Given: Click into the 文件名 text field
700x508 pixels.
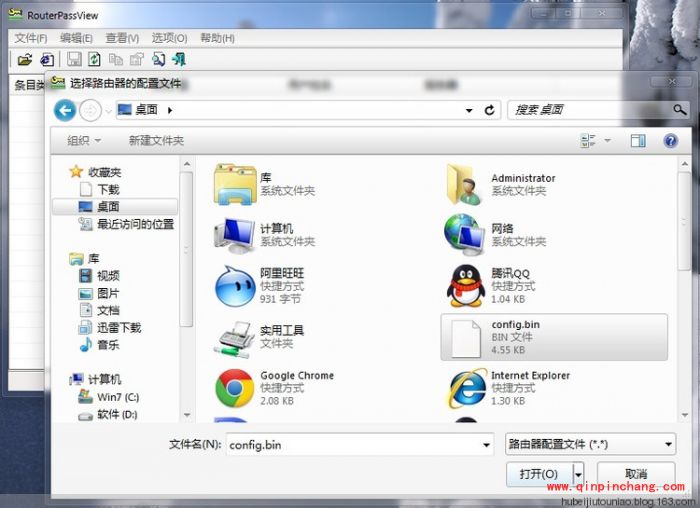Looking at the screenshot, I should click(x=354, y=445).
